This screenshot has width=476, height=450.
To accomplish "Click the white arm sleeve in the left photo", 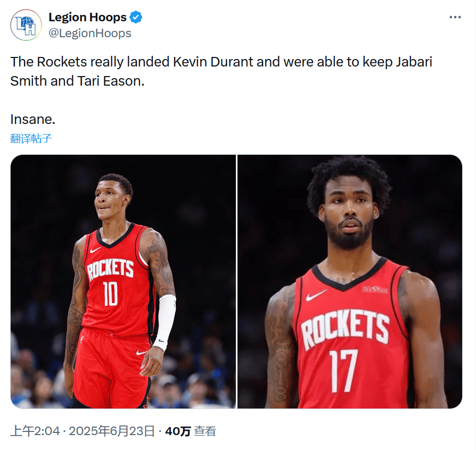I will (x=165, y=321).
